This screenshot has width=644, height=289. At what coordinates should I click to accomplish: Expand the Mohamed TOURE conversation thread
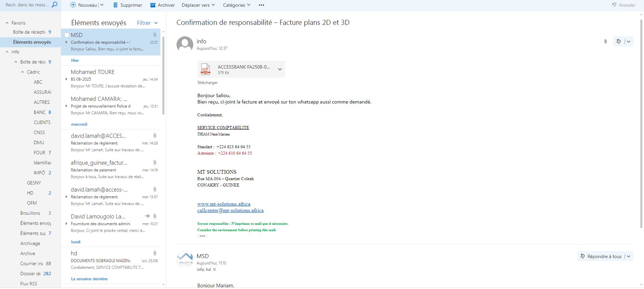tap(66, 79)
